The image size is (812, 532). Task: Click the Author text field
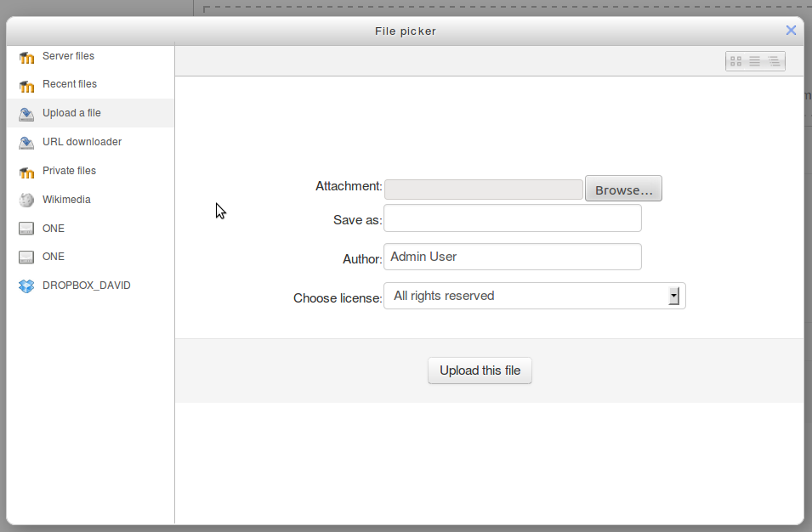513,257
